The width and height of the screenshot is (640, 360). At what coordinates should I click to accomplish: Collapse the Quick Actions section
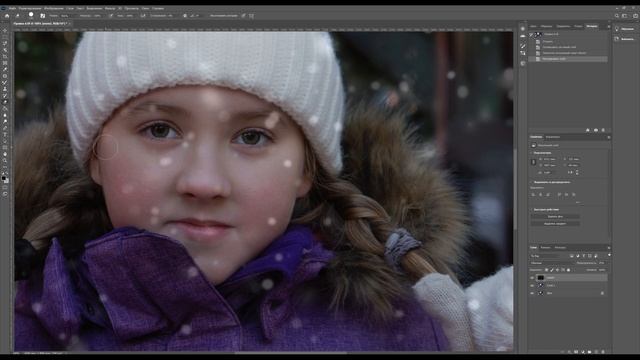coord(532,209)
